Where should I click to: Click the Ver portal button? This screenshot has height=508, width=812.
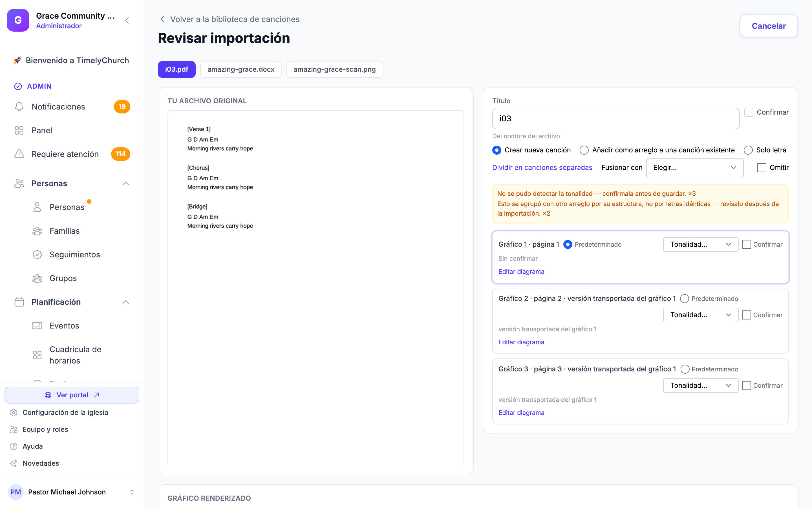click(72, 395)
